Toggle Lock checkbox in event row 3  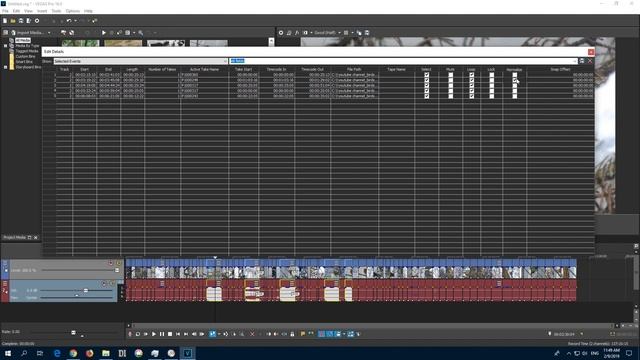(491, 85)
